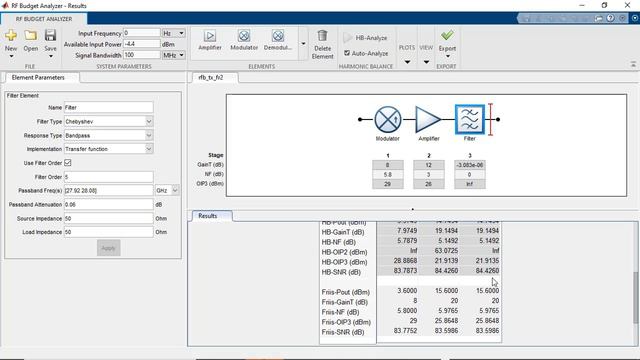The width and height of the screenshot is (640, 360).
Task: Open the Export dropdown arrow
Action: coord(447,56)
